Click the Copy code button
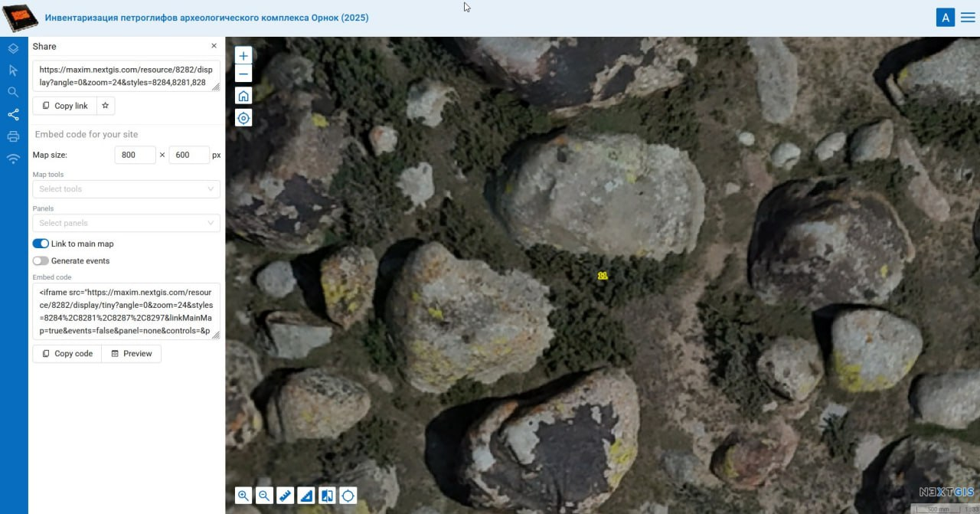Image resolution: width=980 pixels, height=514 pixels. (67, 354)
